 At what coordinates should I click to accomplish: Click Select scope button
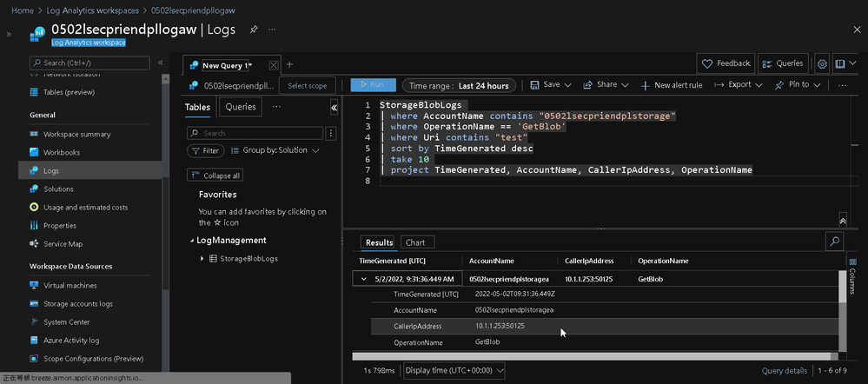308,86
